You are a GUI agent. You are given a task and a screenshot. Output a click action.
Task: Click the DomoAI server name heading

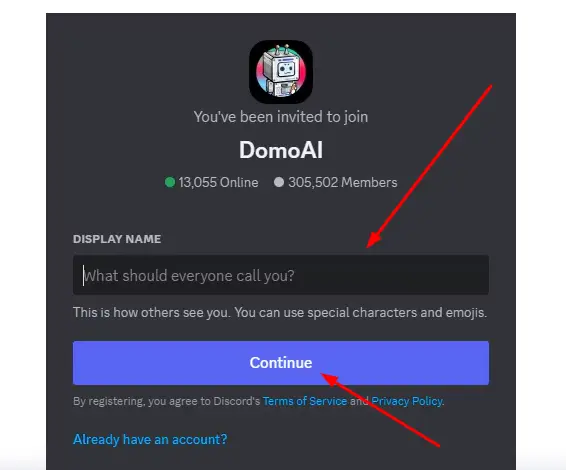[x=281, y=150]
